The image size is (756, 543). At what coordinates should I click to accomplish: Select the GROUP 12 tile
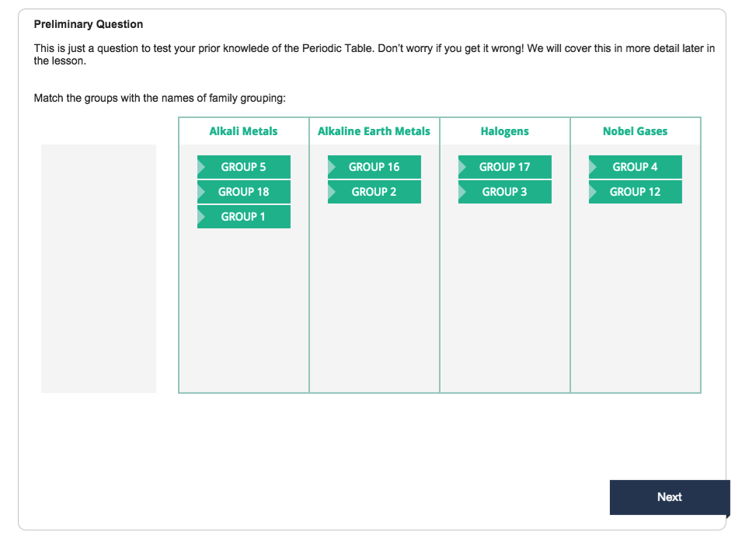pyautogui.click(x=635, y=192)
